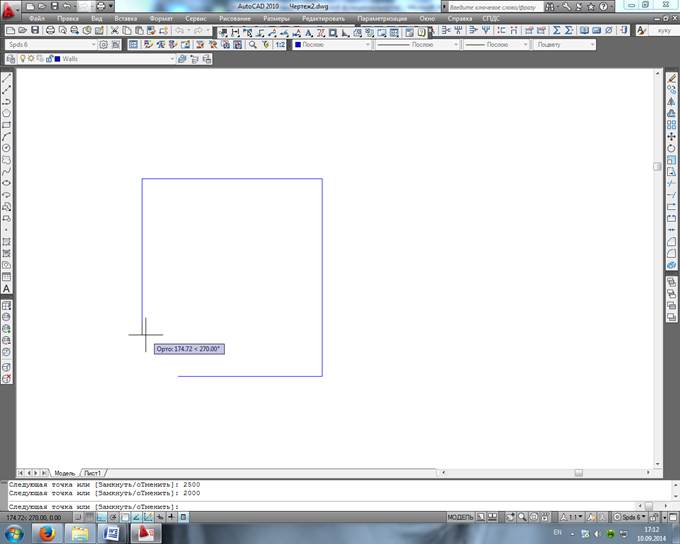The height and width of the screenshot is (544, 680).
Task: Select the Spline tool in the draw toolbar
Action: (7, 172)
